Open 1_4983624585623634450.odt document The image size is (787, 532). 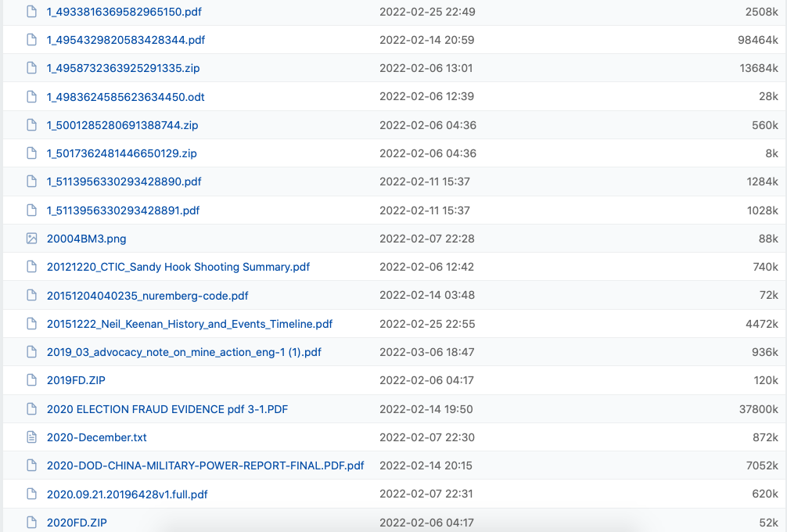coord(125,96)
